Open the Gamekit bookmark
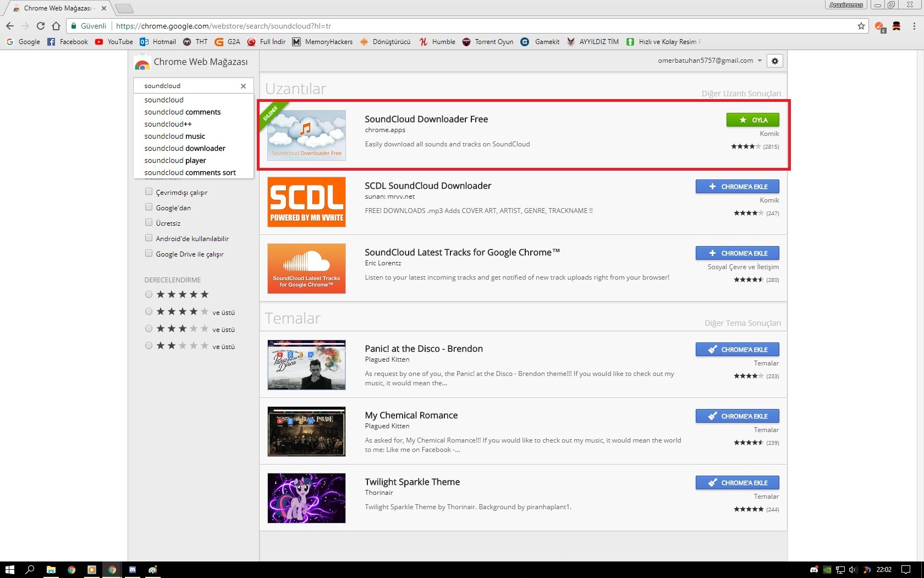 [540, 42]
